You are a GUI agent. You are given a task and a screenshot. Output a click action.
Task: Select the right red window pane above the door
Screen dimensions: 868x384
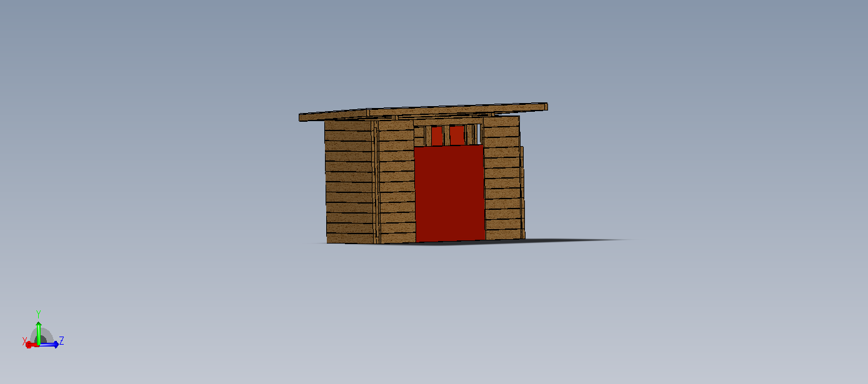click(457, 134)
